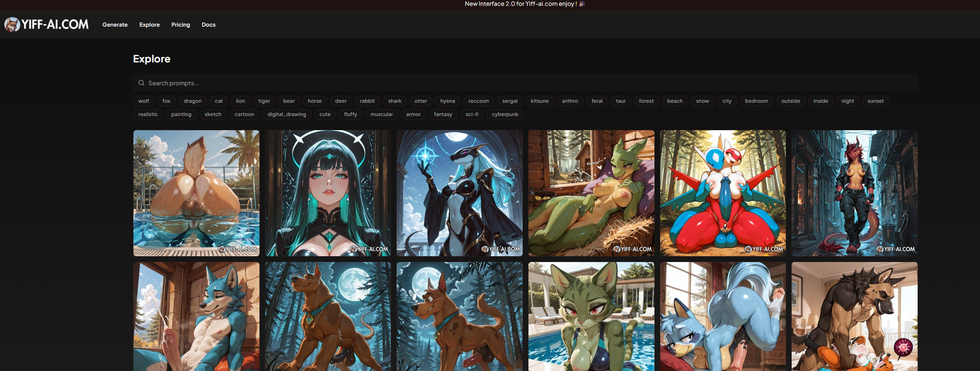Filter by the beach tag
980x371 pixels.
[675, 101]
